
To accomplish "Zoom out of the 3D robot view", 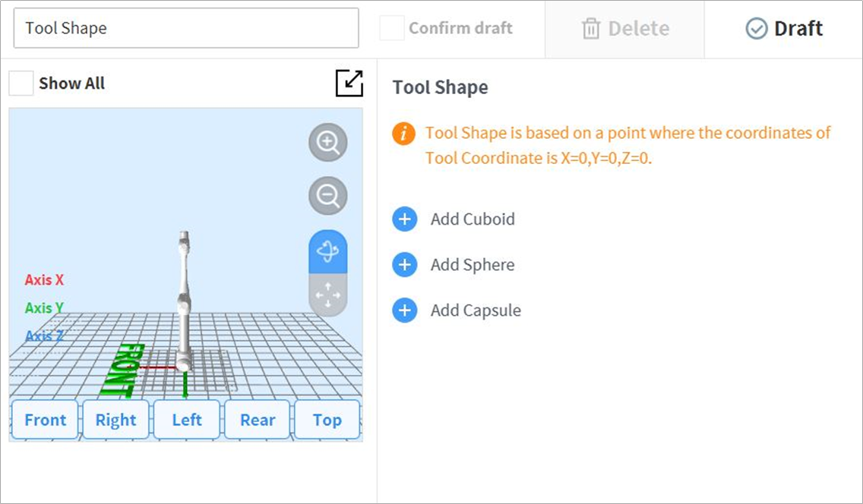I will 328,197.
